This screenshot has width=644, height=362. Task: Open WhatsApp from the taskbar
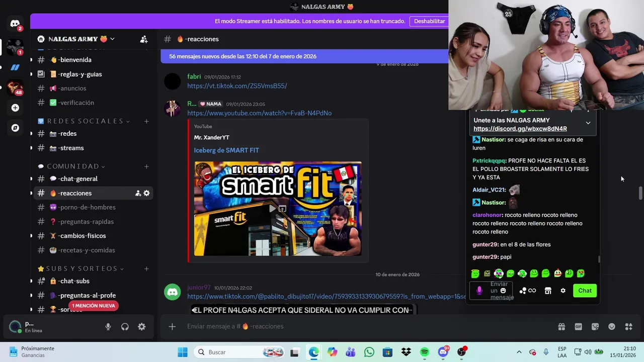click(x=369, y=352)
